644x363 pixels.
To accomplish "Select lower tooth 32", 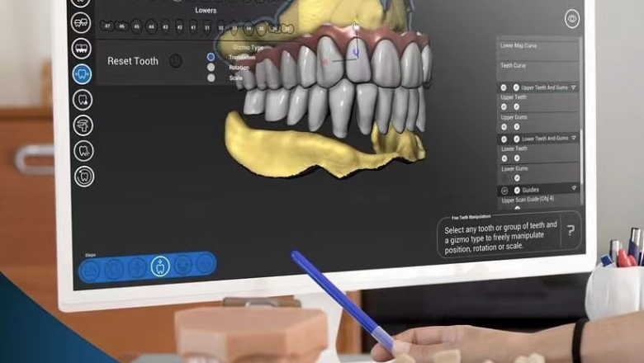I will click(221, 28).
